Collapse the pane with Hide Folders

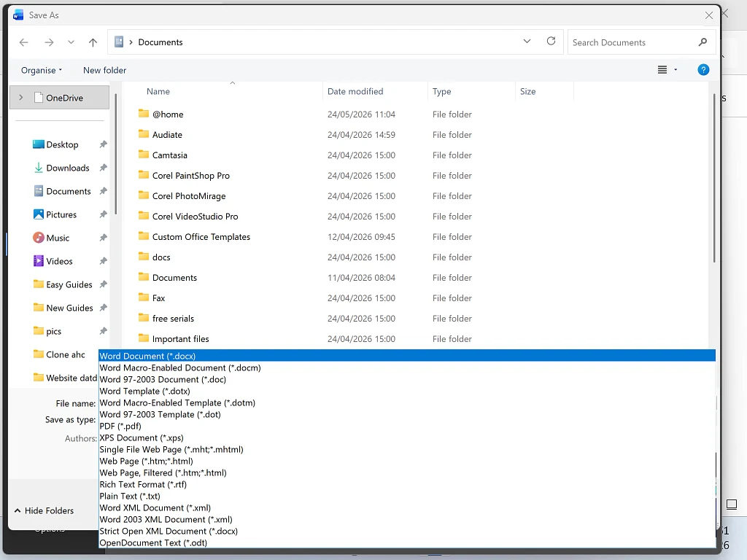[x=44, y=510]
